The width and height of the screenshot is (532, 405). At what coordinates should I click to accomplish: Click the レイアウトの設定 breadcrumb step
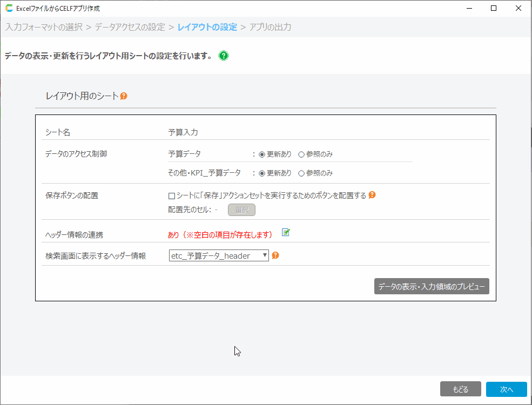click(x=207, y=27)
